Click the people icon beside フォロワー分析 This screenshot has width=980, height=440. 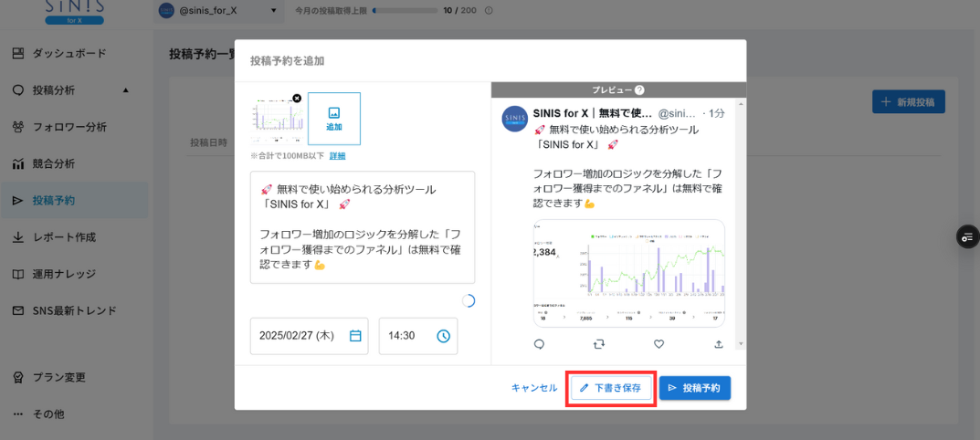(x=18, y=127)
